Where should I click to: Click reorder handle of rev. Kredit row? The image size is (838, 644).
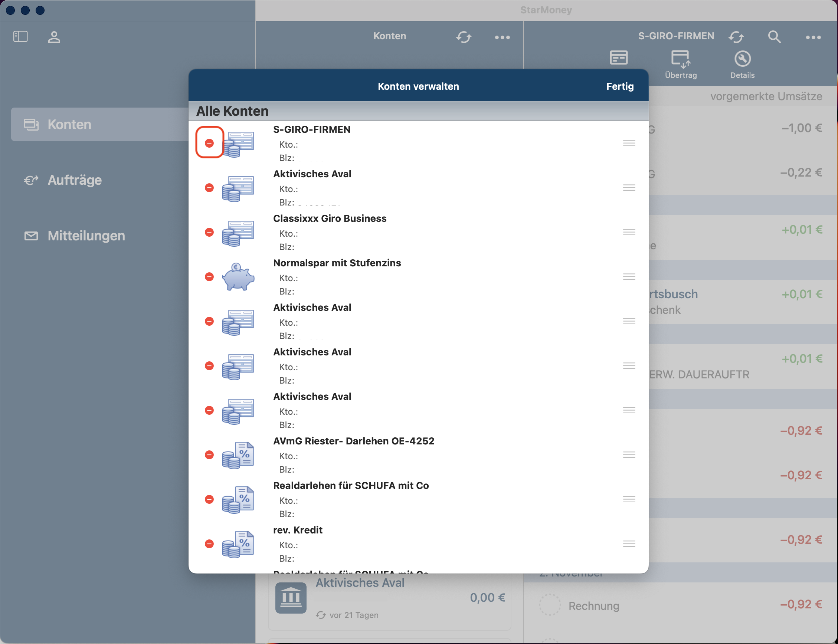[629, 543]
